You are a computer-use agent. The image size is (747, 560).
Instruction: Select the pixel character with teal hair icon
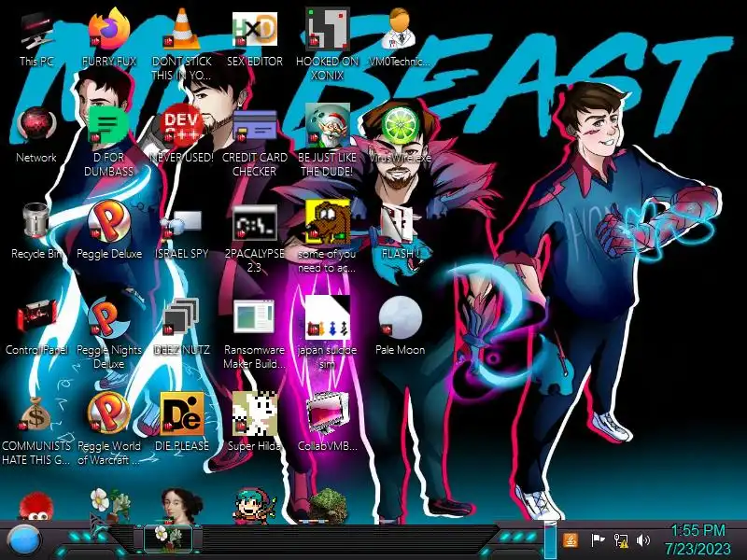click(x=254, y=506)
